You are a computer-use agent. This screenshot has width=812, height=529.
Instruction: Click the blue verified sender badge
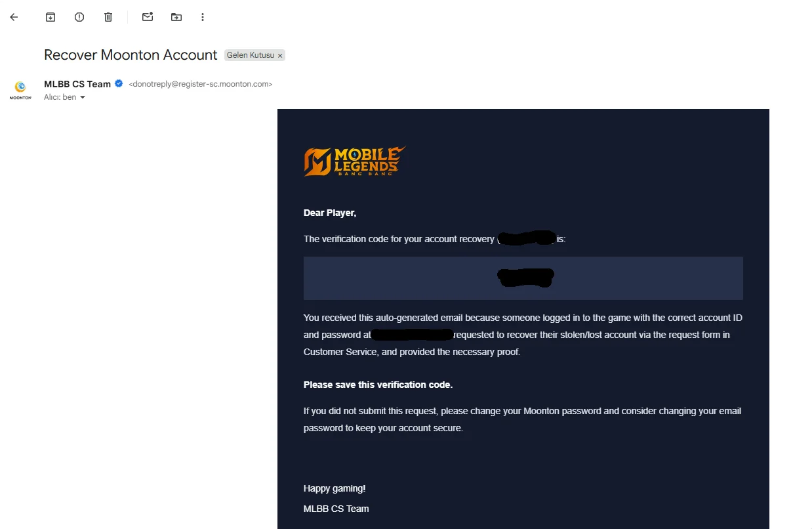[x=119, y=83]
